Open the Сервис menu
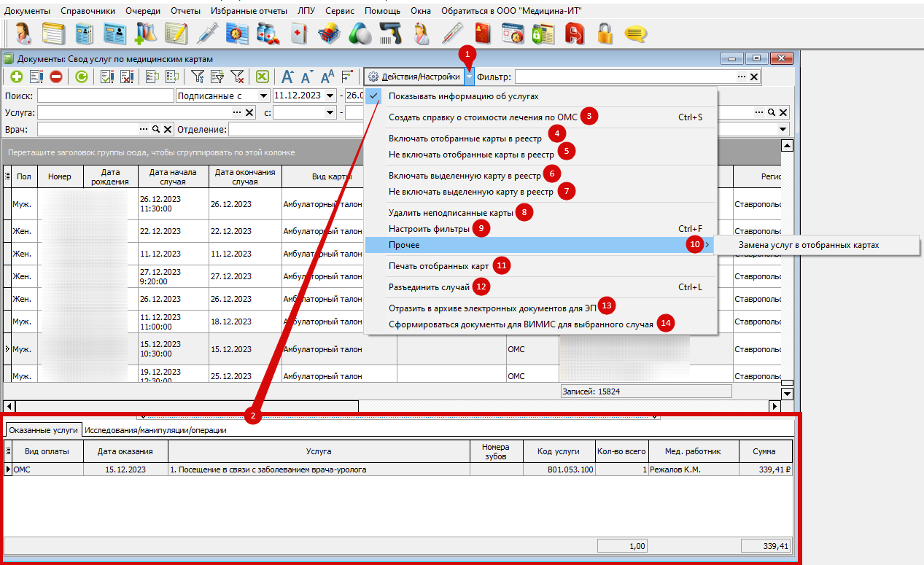The image size is (924, 565). [x=340, y=11]
